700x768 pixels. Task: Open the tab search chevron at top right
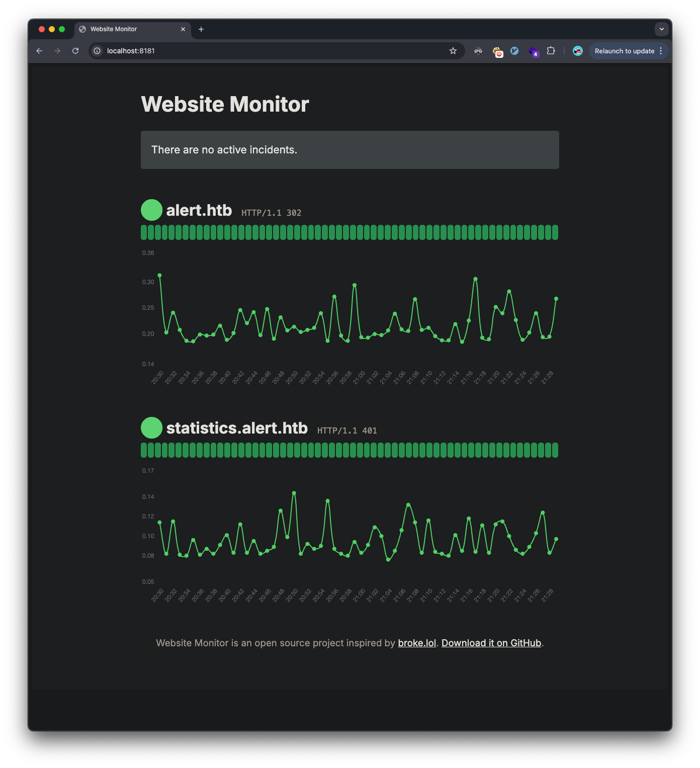coord(661,29)
